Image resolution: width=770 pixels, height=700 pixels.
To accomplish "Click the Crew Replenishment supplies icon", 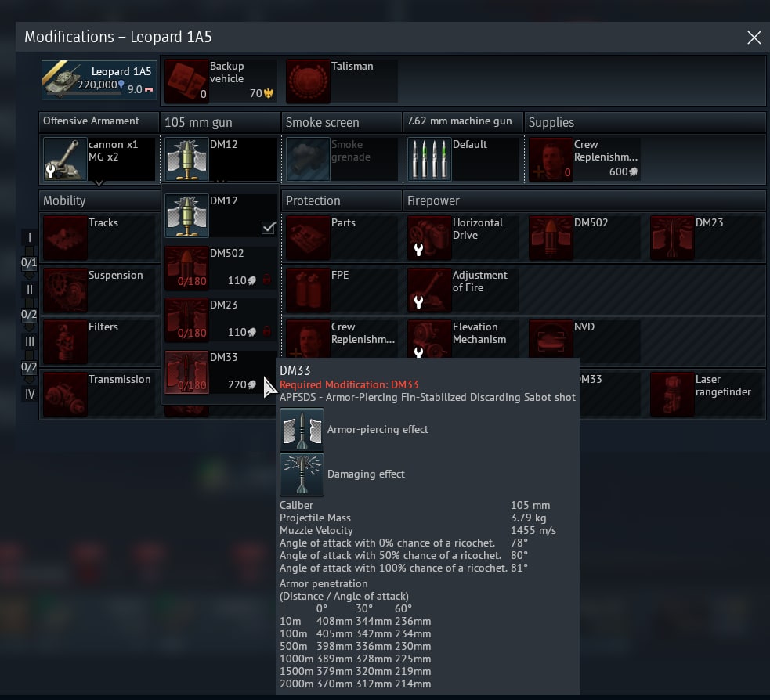I will click(551, 159).
